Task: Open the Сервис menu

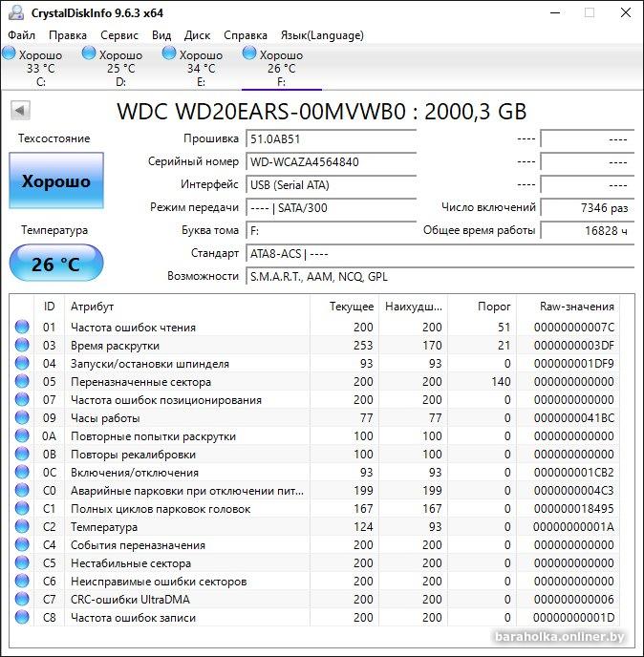Action: click(x=119, y=35)
